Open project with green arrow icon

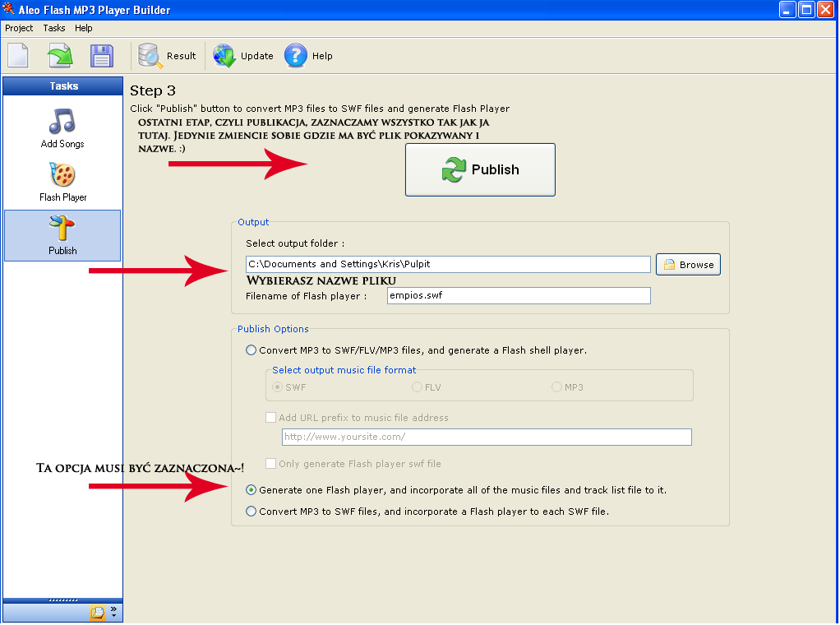click(x=60, y=55)
